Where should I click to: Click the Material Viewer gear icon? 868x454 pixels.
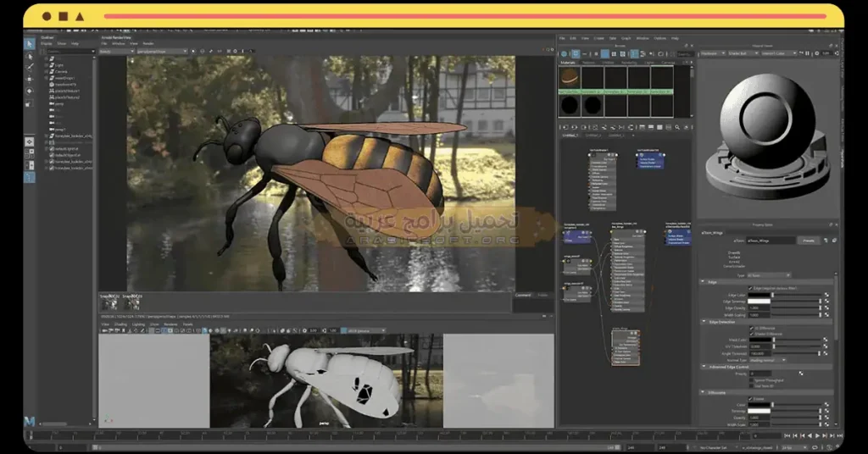(816, 53)
